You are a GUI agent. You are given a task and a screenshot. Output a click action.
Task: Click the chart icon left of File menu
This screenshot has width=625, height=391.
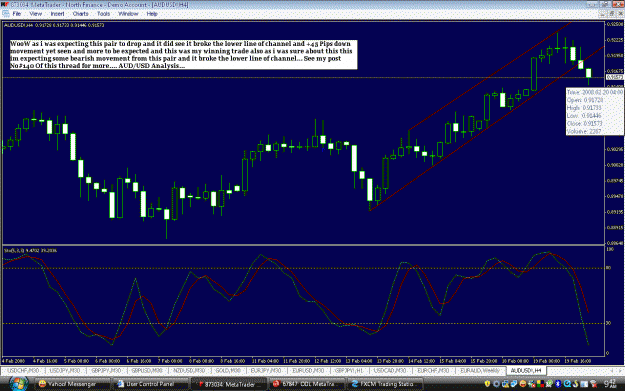(x=6, y=14)
